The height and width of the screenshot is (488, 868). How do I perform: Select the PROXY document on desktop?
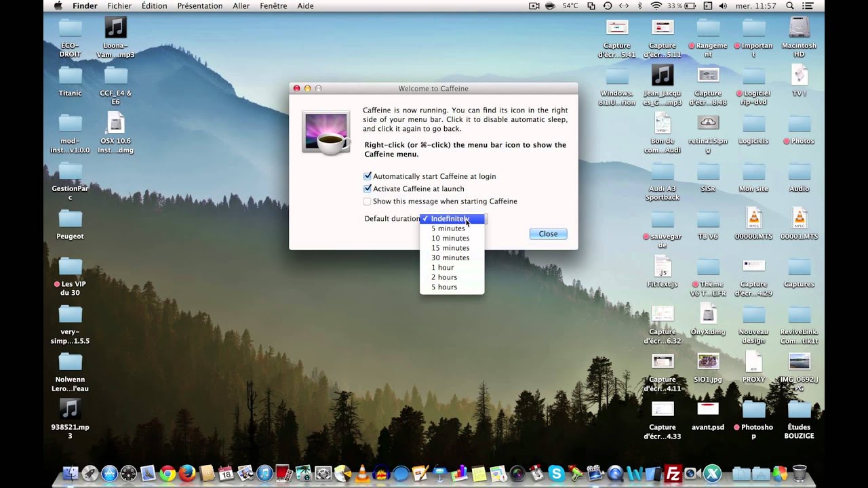753,367
